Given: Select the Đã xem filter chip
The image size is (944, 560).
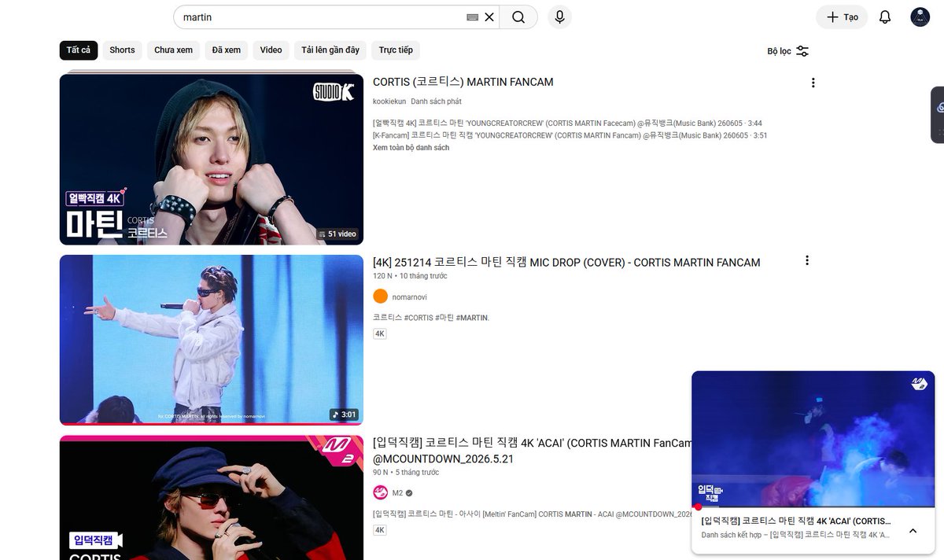Looking at the screenshot, I should coord(227,50).
